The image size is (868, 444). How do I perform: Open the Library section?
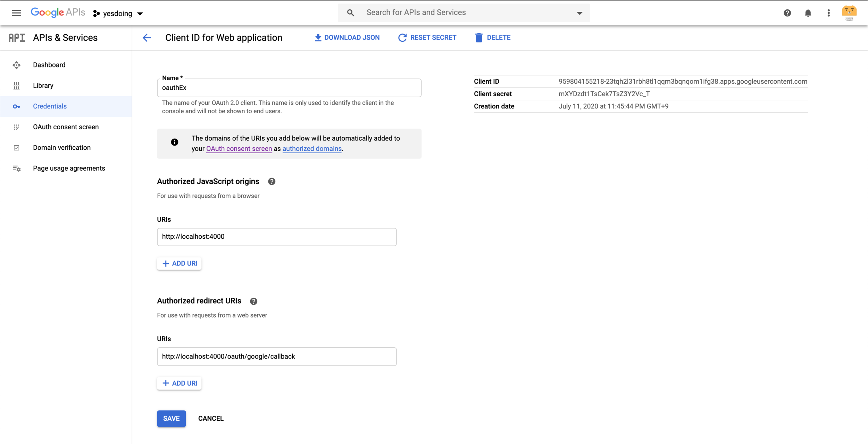click(43, 85)
